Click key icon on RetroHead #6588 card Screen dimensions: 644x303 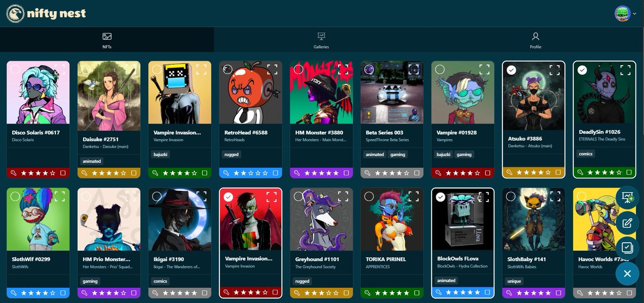coord(226,173)
